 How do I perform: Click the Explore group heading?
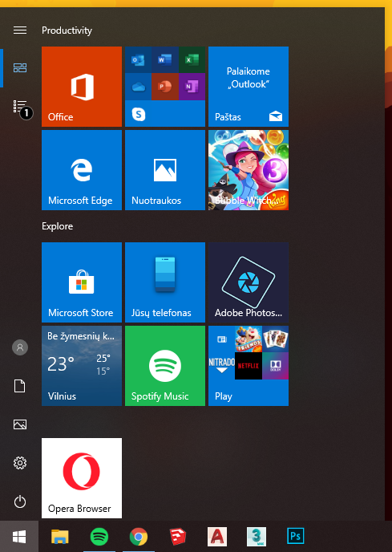(x=58, y=226)
